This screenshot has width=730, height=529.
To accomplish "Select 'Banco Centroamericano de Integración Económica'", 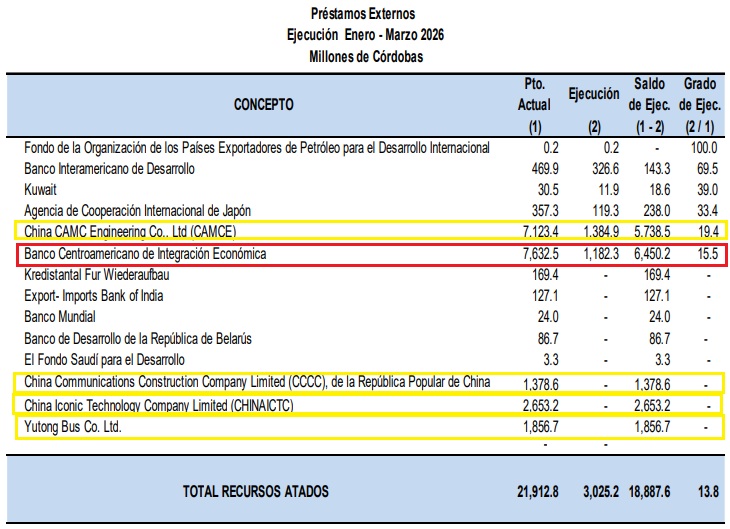I will coord(145,254).
